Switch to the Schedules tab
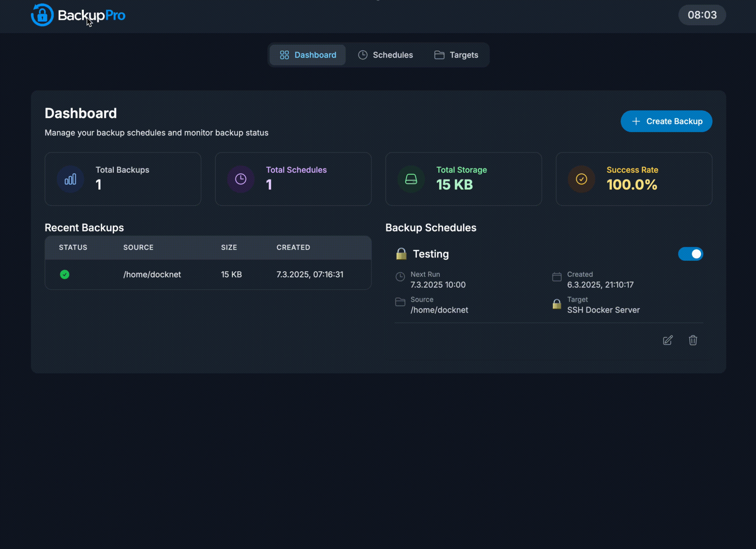 coord(386,55)
